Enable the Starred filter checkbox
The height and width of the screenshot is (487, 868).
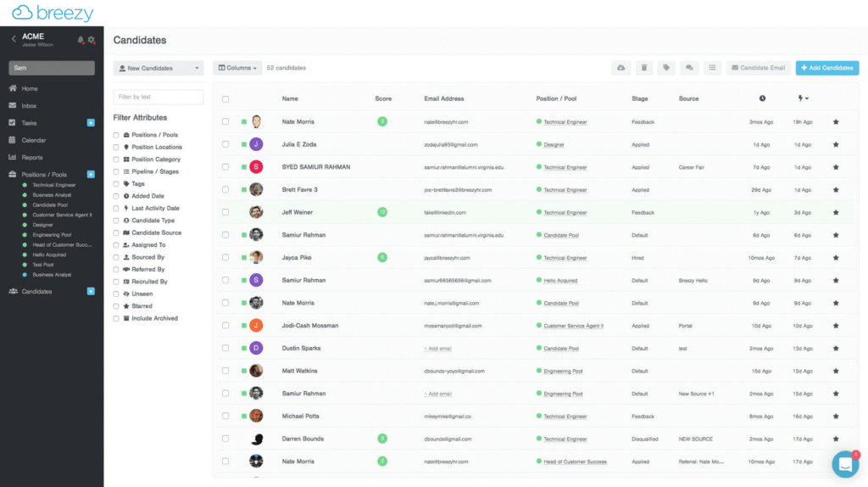(116, 305)
